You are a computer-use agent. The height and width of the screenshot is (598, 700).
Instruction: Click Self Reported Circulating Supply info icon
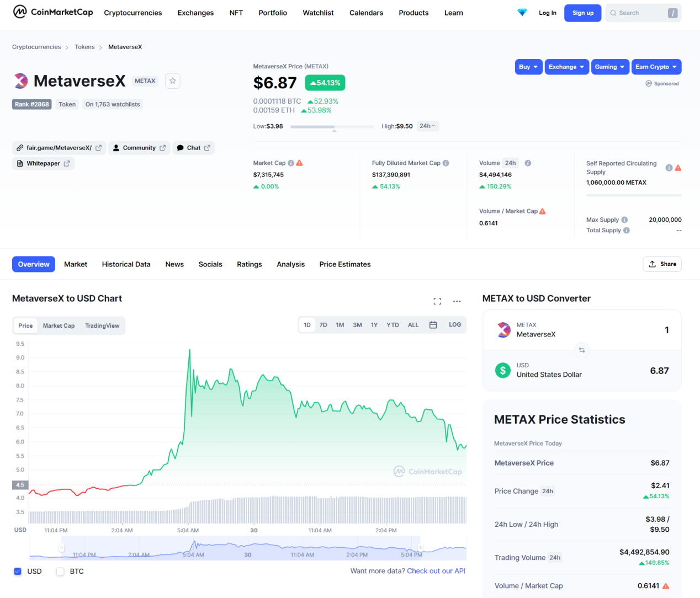click(669, 168)
